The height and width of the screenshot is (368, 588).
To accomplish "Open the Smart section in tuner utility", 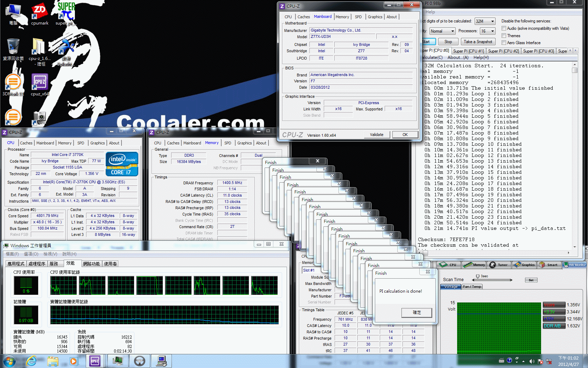I will [549, 265].
